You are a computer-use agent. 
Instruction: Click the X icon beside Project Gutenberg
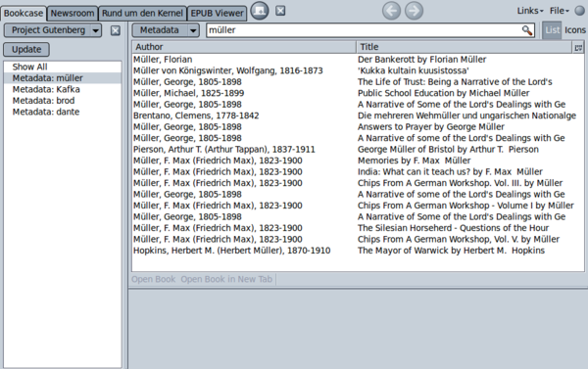click(116, 30)
